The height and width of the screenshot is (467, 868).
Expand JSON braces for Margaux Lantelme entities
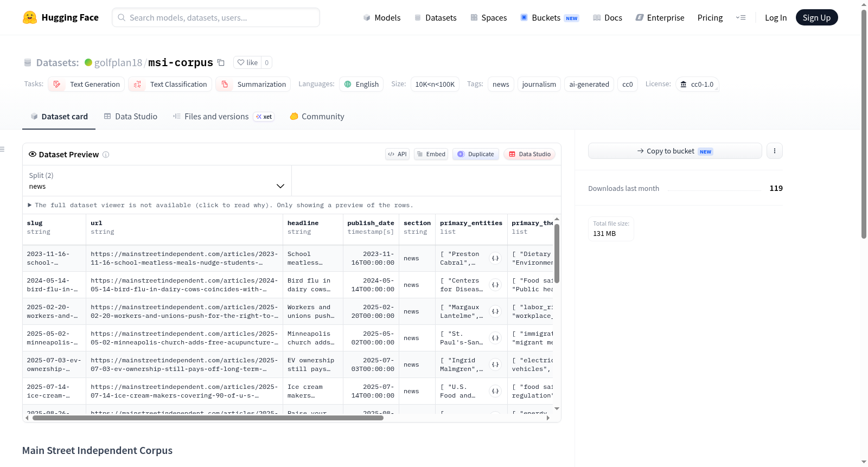coord(495,311)
